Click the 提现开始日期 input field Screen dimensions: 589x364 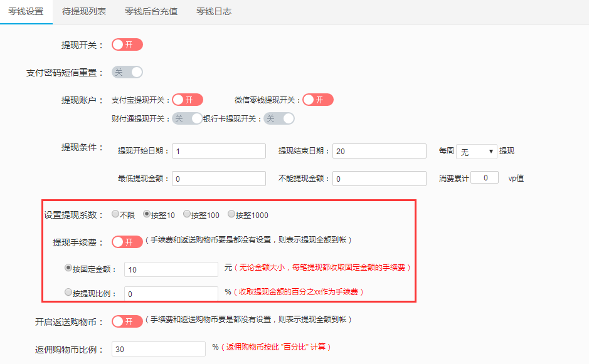(219, 151)
